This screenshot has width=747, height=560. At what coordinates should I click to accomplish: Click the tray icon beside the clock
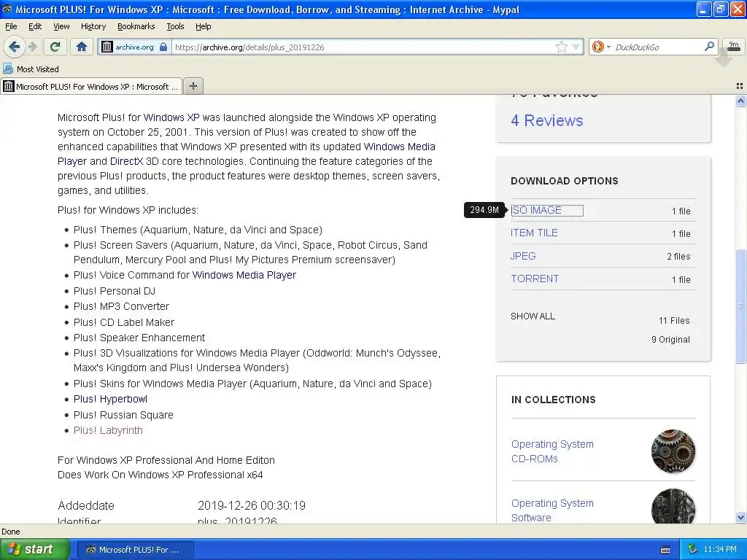tap(693, 550)
